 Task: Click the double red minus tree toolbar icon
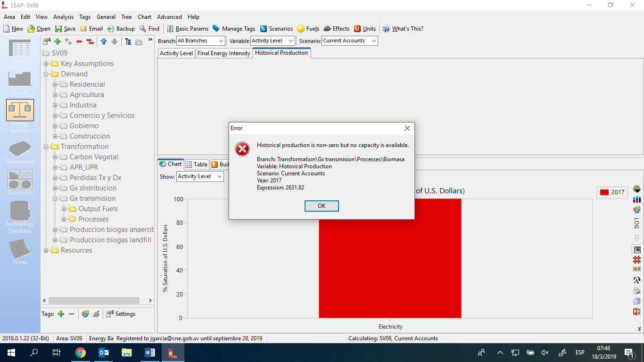[x=90, y=41]
